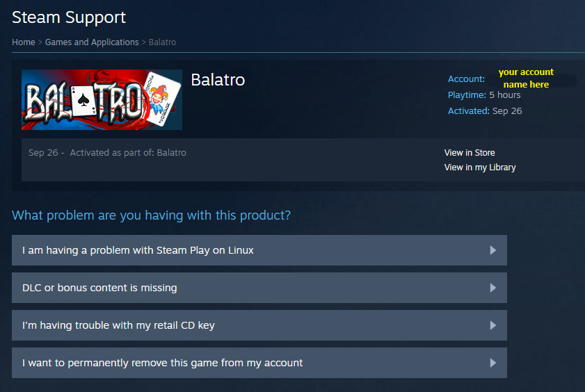This screenshot has width=585, height=392.
Task: Click View in my Library
Action: click(480, 168)
